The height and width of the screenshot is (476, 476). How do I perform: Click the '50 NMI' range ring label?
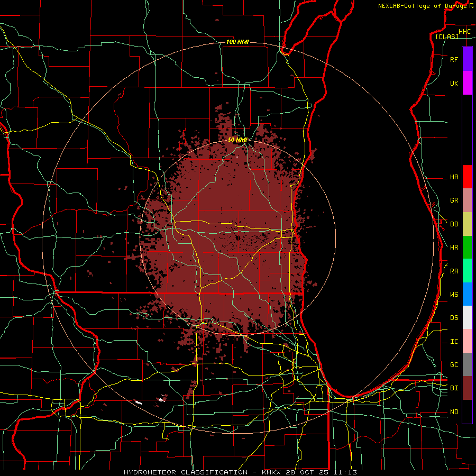[x=237, y=140]
